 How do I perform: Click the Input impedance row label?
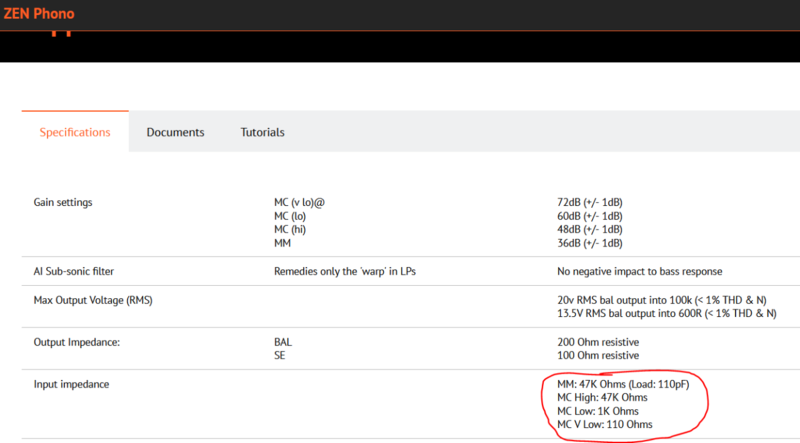[71, 384]
